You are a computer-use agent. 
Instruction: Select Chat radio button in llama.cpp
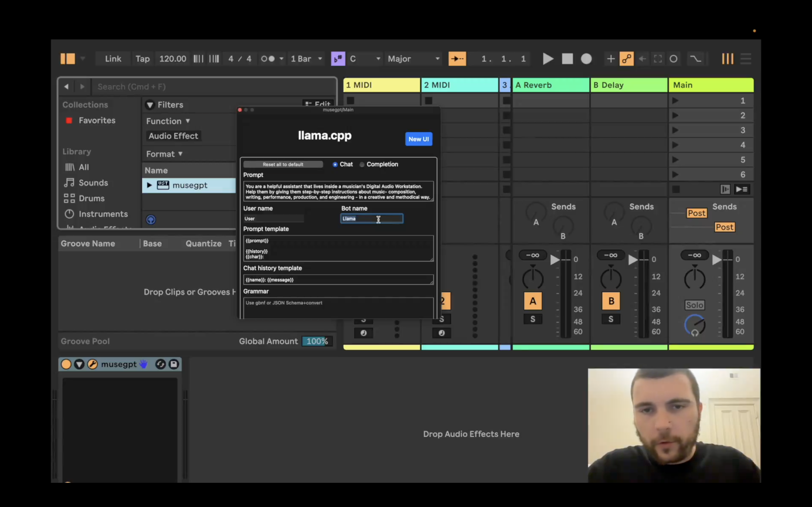pos(335,164)
